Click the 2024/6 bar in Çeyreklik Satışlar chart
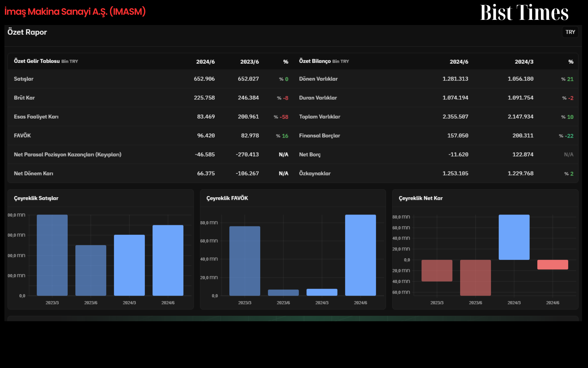 click(x=168, y=260)
